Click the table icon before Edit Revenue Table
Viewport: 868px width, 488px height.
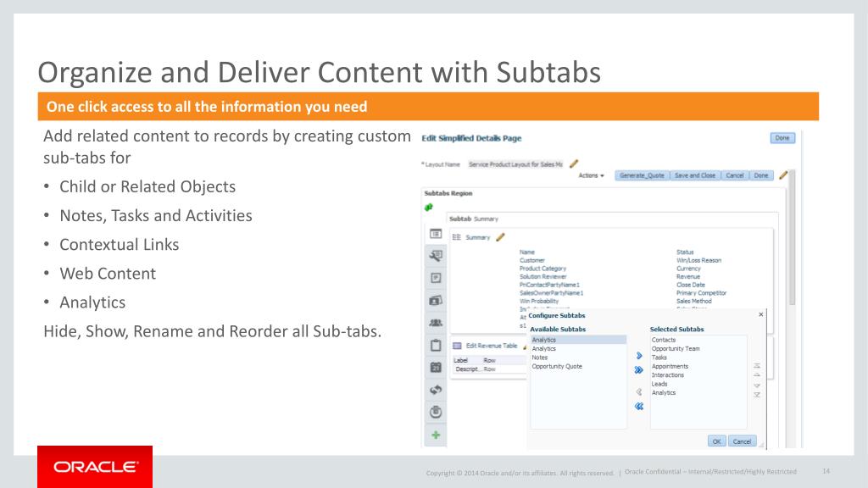(x=457, y=346)
